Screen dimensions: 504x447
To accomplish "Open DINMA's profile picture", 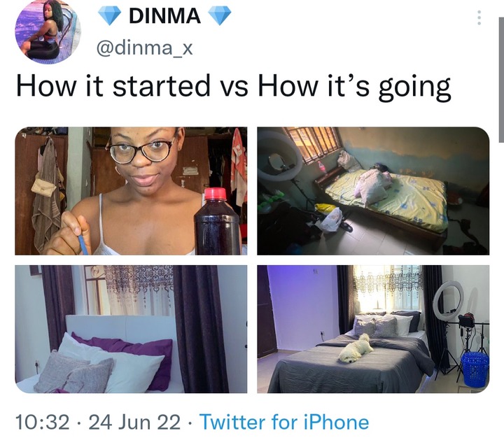I will pos(48,31).
